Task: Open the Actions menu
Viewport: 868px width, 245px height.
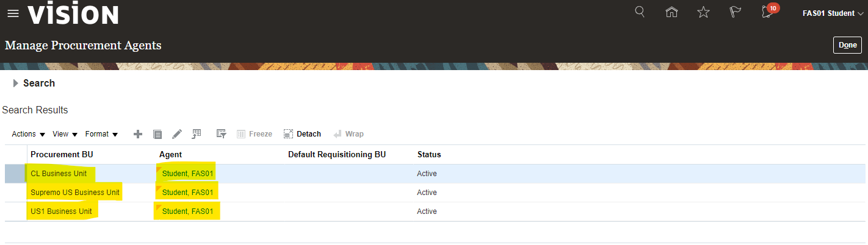Action: [x=29, y=134]
